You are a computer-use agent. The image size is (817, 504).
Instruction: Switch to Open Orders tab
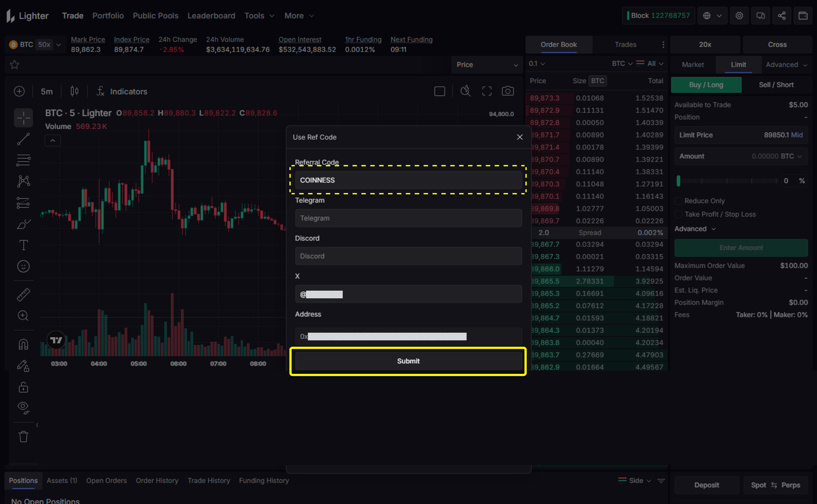(x=106, y=481)
